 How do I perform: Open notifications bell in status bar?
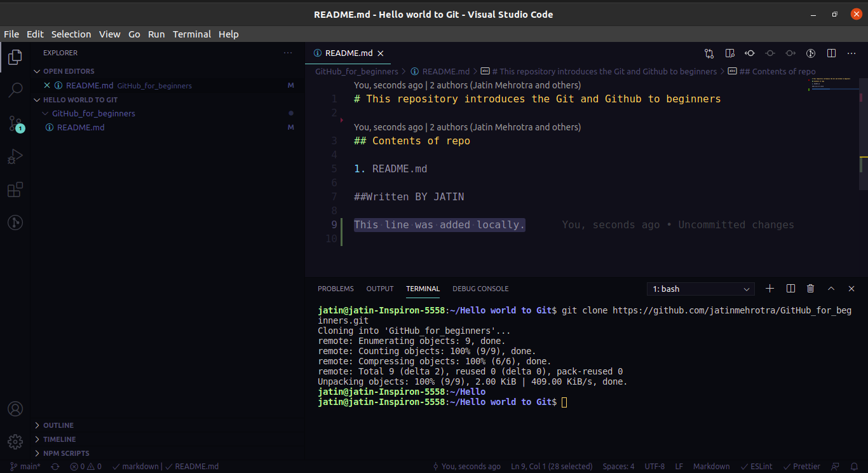coord(855,467)
